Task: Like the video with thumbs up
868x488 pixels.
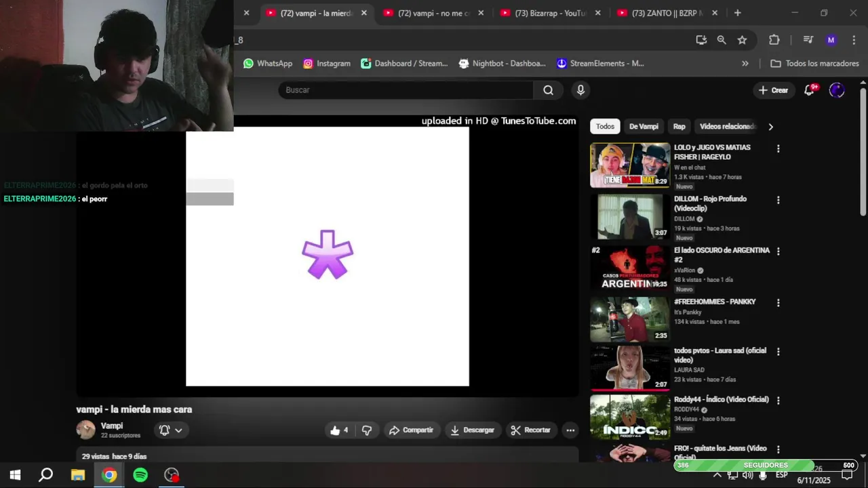Action: pyautogui.click(x=339, y=430)
